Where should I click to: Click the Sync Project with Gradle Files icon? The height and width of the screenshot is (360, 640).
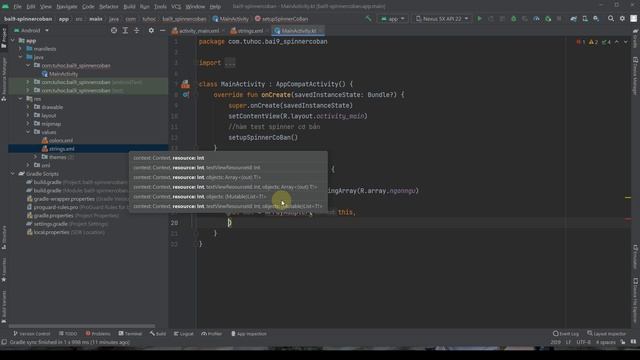click(573, 19)
